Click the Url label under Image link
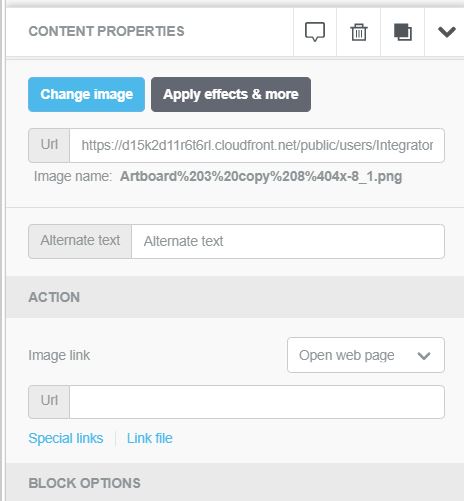 pos(49,402)
